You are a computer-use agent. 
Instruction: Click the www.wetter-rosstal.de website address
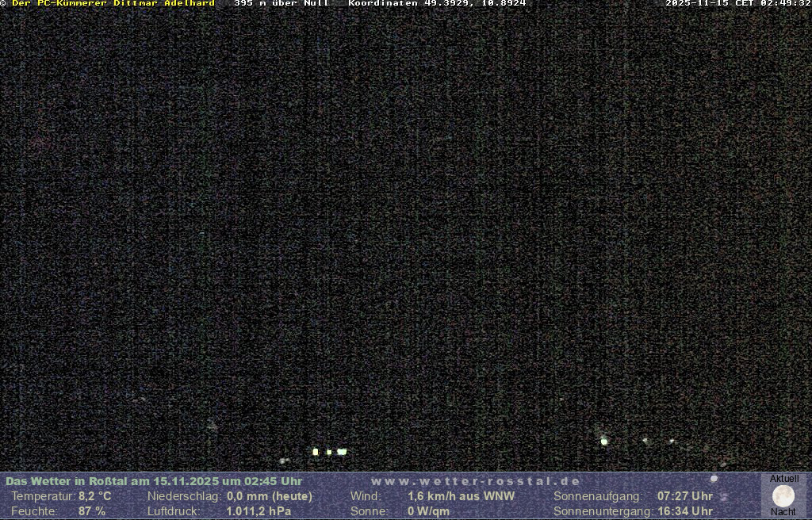(x=476, y=481)
